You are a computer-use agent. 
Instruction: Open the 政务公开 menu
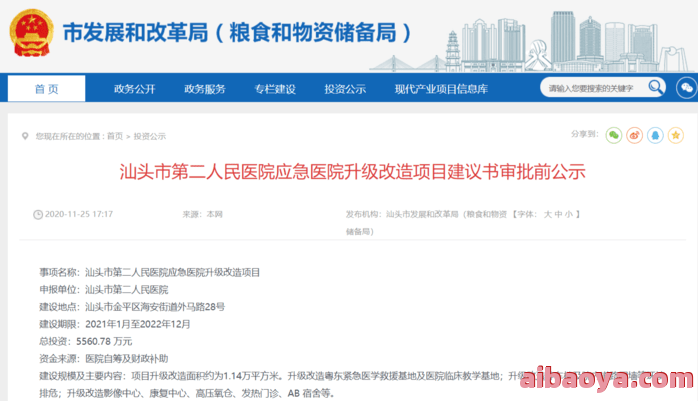point(134,89)
